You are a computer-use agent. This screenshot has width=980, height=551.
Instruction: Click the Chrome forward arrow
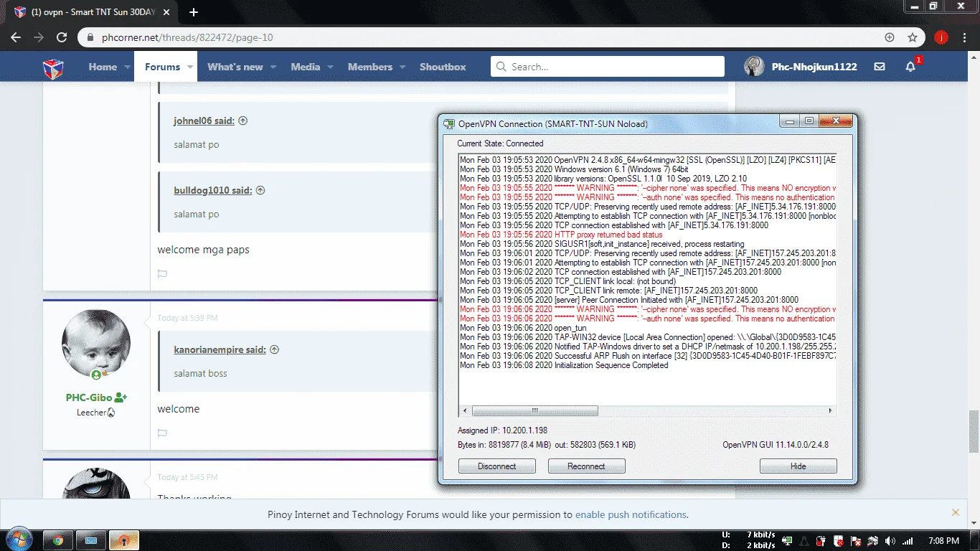coord(39,37)
